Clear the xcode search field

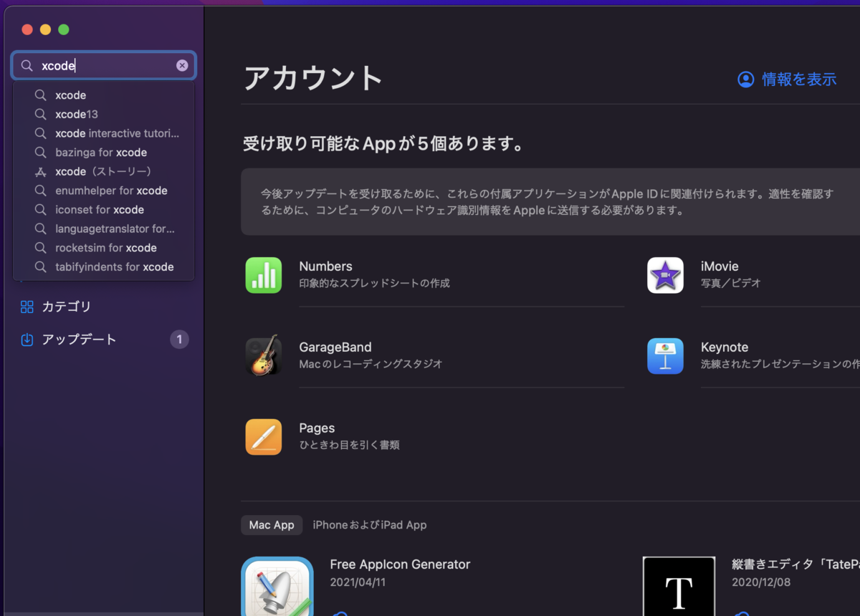182,65
